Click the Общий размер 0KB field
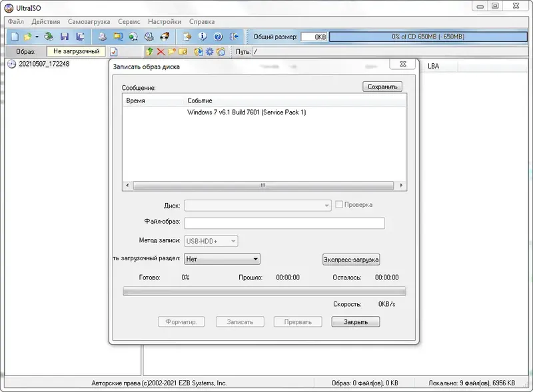This screenshot has width=533, height=392. (314, 37)
